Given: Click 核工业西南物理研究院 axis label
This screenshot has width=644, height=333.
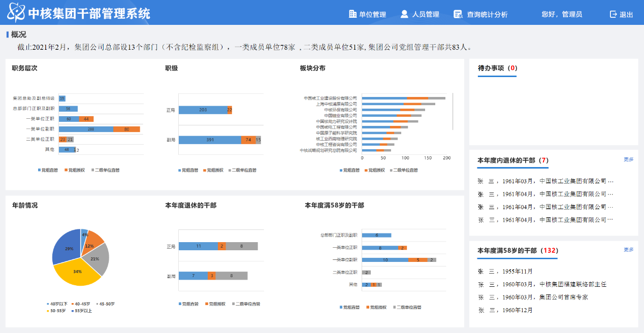Looking at the screenshot, I should [336, 139].
